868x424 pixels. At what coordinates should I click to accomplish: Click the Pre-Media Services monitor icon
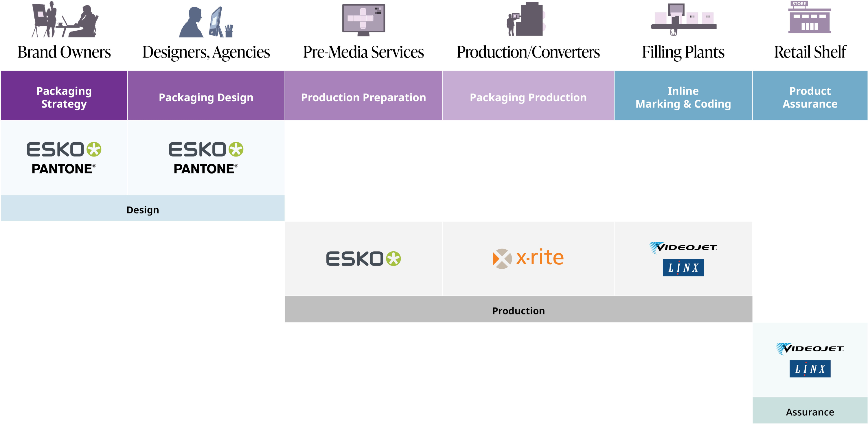(363, 20)
